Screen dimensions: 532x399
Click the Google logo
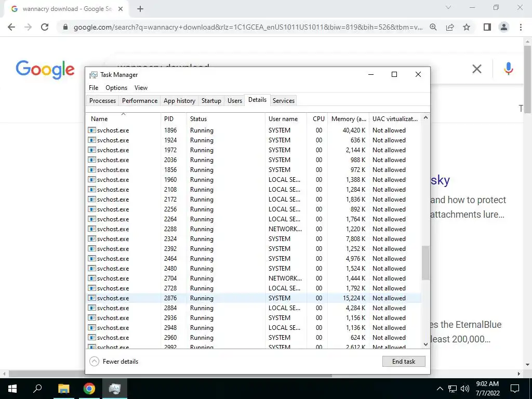coord(45,70)
